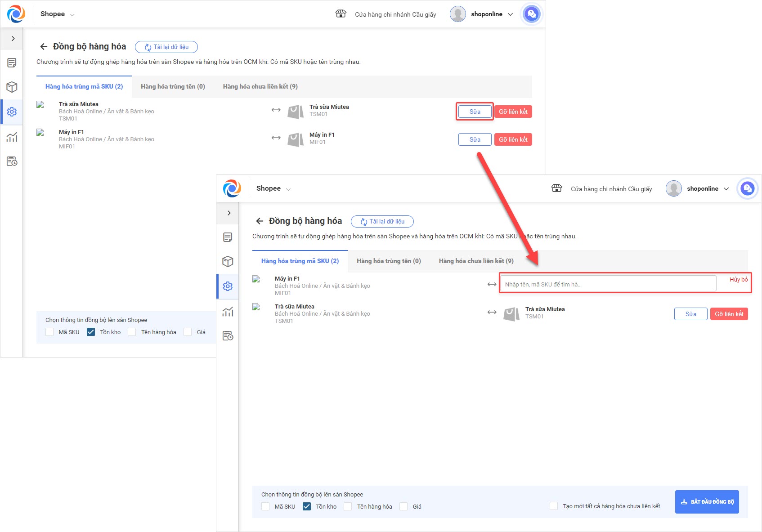Image resolution: width=762 pixels, height=532 pixels.
Task: Enable the Mã SKU checkbox in front window
Action: click(x=265, y=506)
